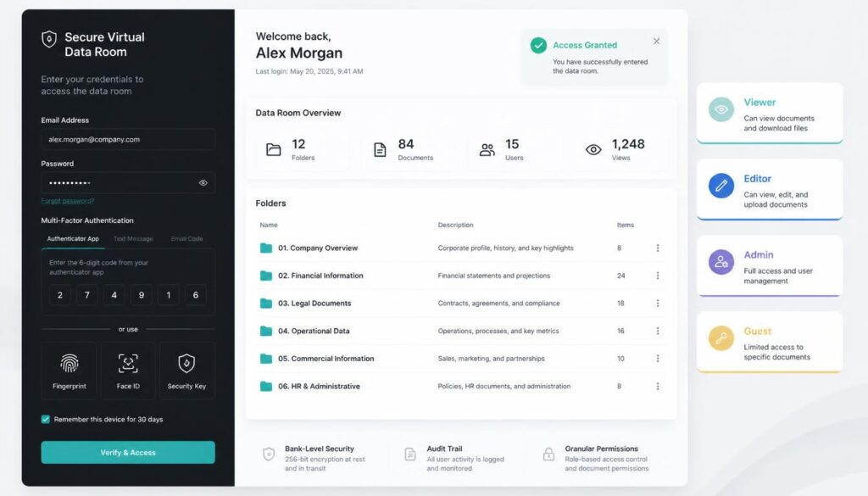868x496 pixels.
Task: Click the Verify & Access button
Action: click(x=128, y=452)
